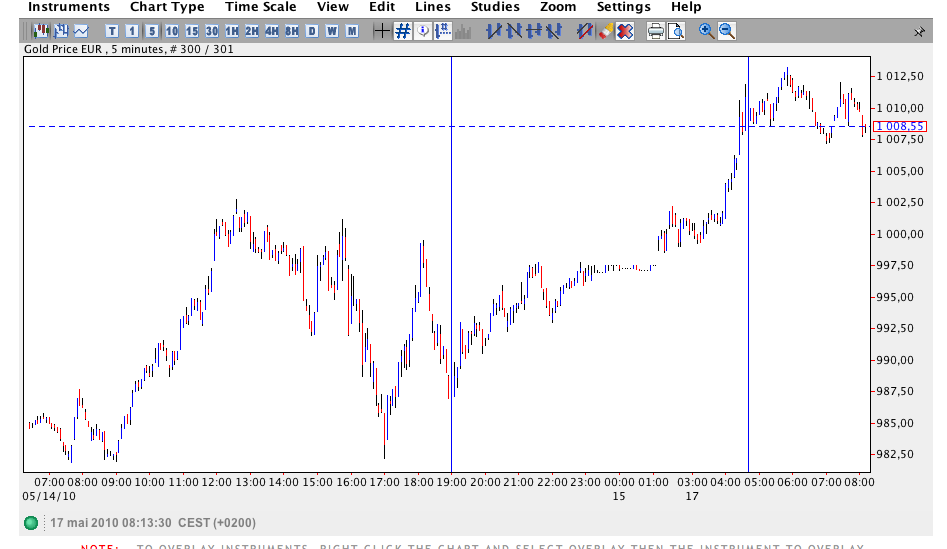Zoom in with magnifier plus icon

(707, 31)
